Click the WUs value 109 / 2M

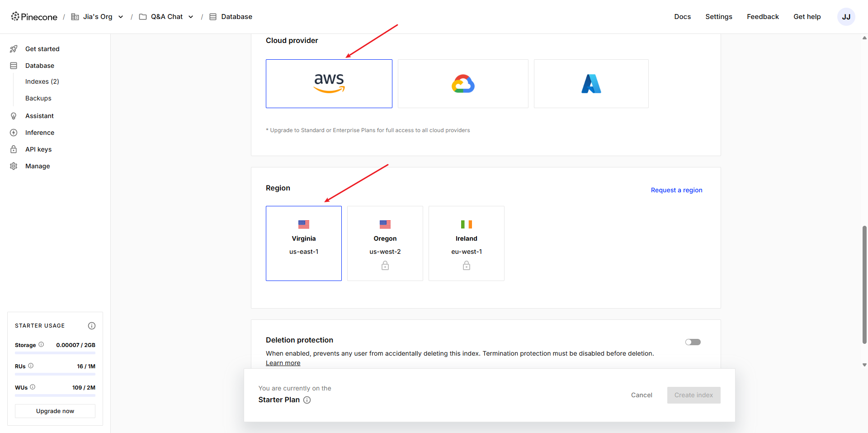pos(84,387)
